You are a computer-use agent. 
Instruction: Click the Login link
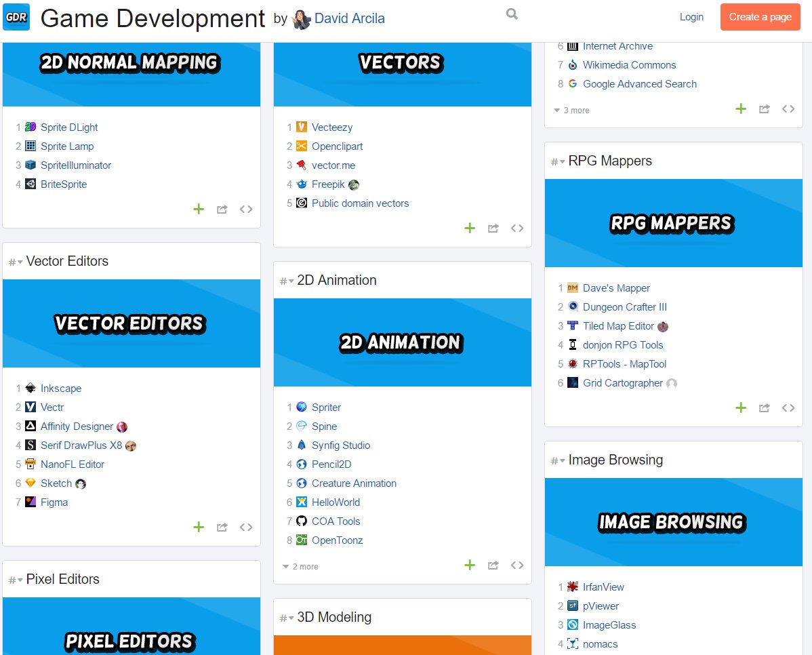tap(691, 17)
